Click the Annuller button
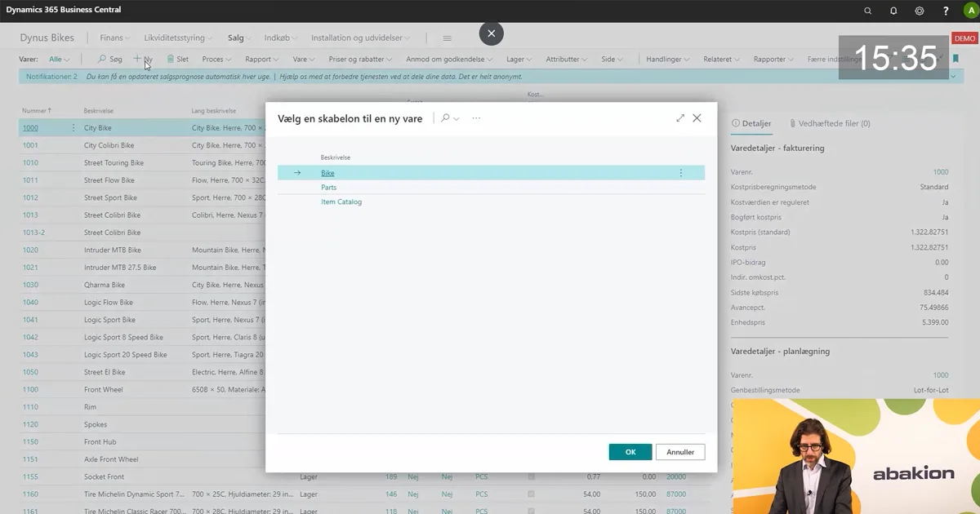Image resolution: width=980 pixels, height=514 pixels. (x=680, y=452)
